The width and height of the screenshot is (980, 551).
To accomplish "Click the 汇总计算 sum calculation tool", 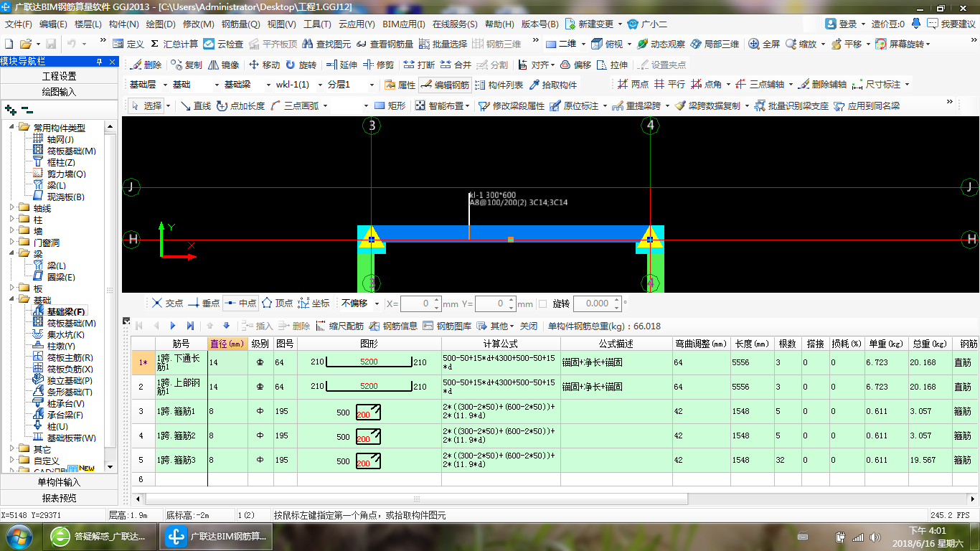I will click(x=174, y=44).
